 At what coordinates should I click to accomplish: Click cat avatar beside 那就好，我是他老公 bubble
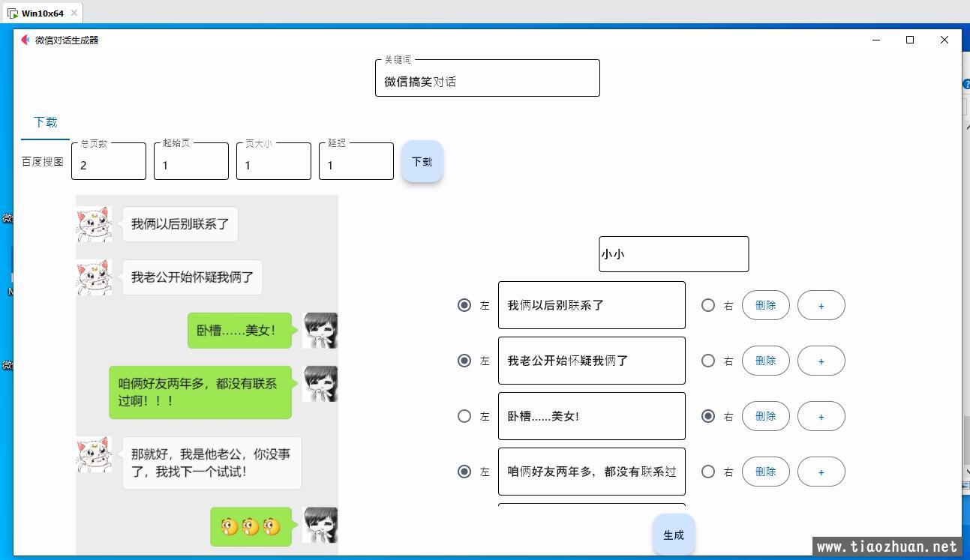(x=94, y=454)
